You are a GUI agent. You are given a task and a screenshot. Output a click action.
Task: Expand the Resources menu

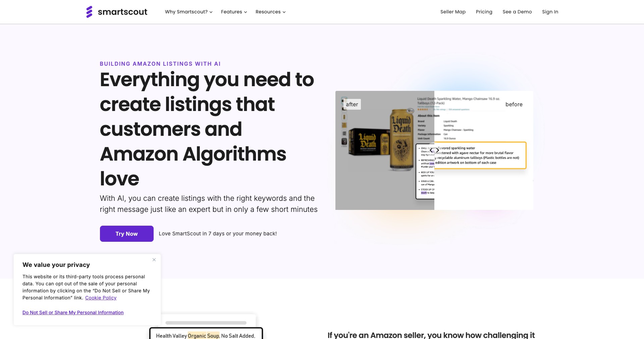click(x=270, y=12)
